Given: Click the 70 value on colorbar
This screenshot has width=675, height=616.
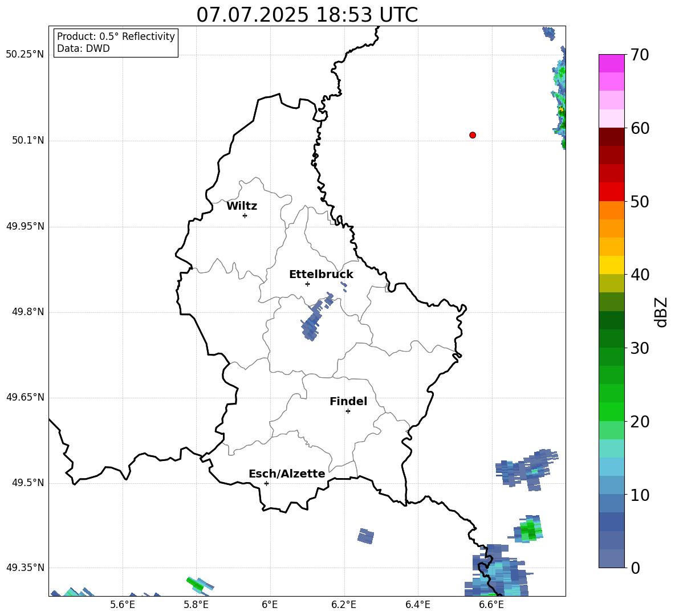Looking at the screenshot, I should (x=639, y=55).
